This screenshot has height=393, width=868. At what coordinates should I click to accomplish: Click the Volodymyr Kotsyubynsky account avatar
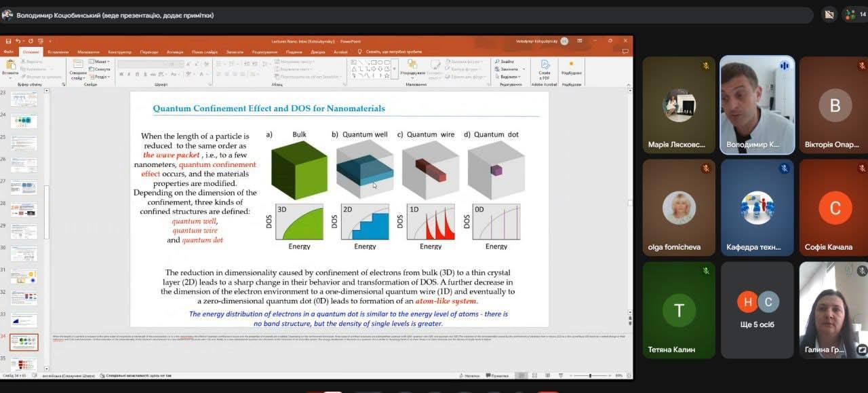(564, 41)
